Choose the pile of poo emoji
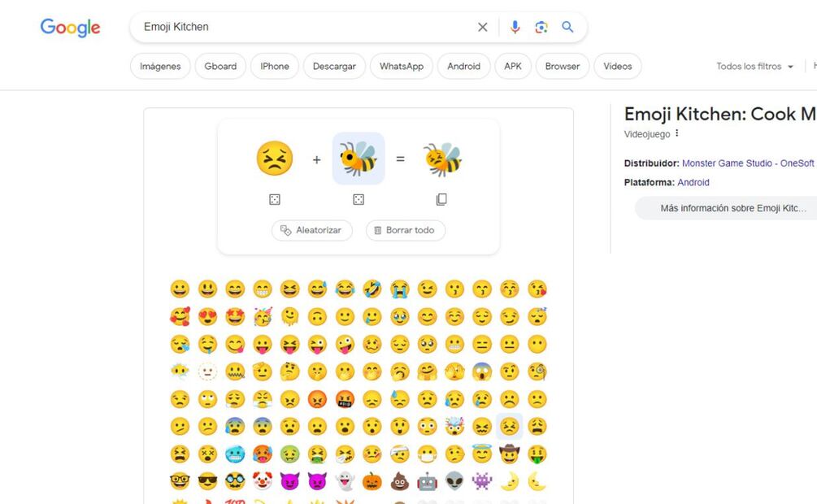The height and width of the screenshot is (504, 817). click(399, 481)
